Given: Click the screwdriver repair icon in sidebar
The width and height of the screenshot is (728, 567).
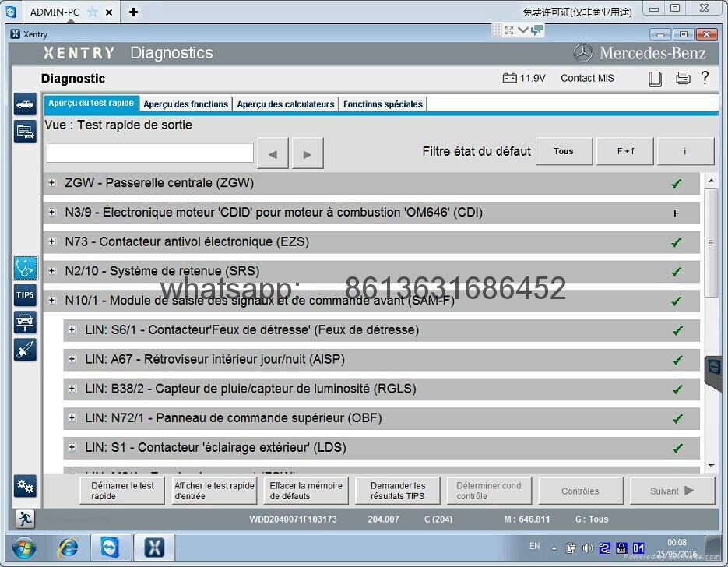Looking at the screenshot, I should point(25,349).
